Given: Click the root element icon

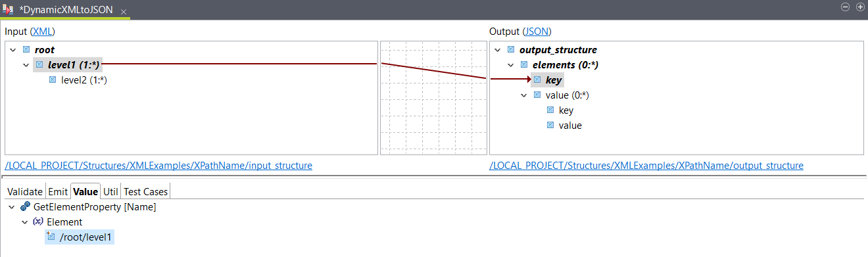Looking at the screenshot, I should pos(26,49).
